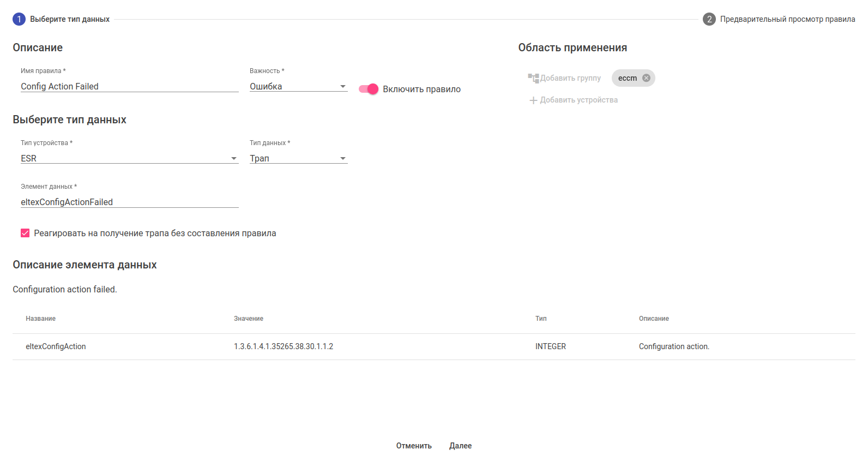This screenshot has width=868, height=461.
Task: Go to Предварительный просмотр правила step
Action: point(787,19)
